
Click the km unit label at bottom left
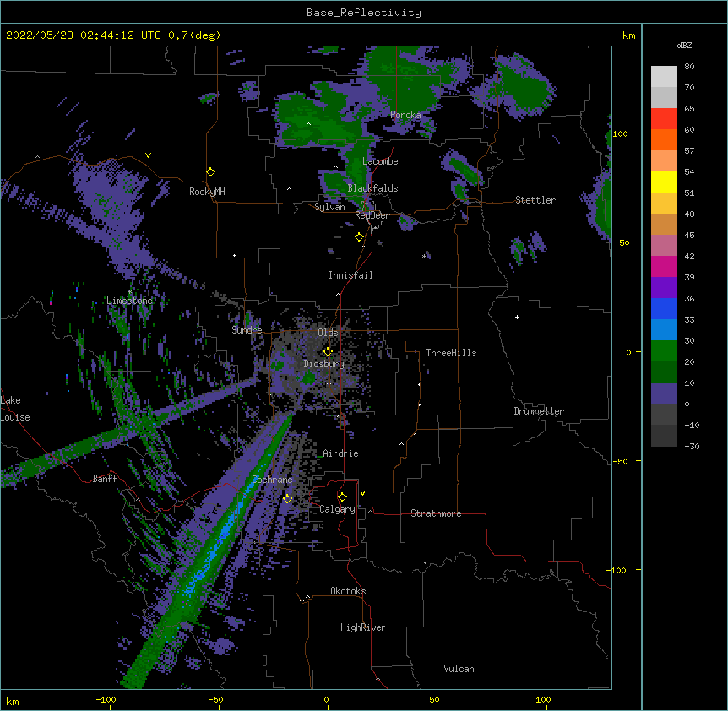13,701
